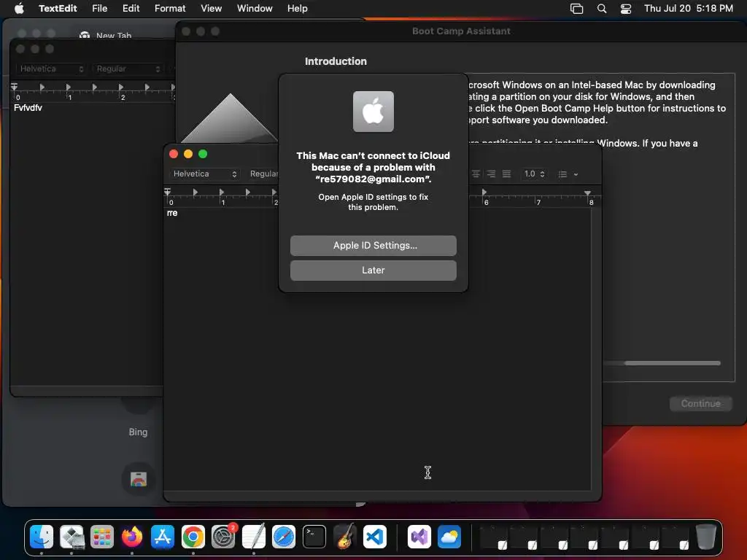Click the text "Fvfvdfv" in back TextEdit window
Image resolution: width=747 pixels, height=560 pixels.
[x=28, y=108]
